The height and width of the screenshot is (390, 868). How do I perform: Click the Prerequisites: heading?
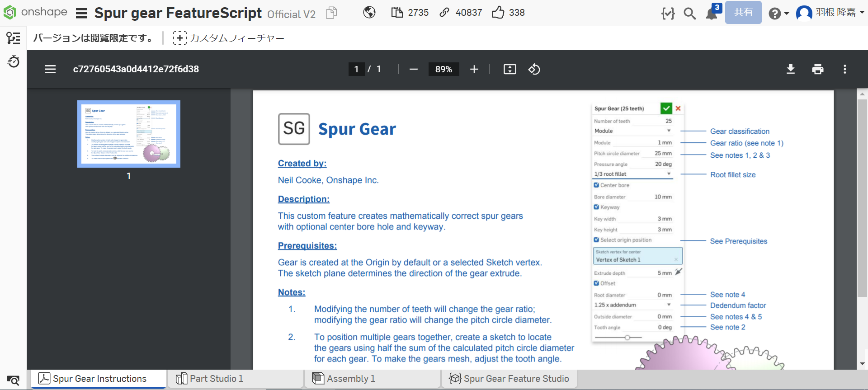(x=307, y=245)
